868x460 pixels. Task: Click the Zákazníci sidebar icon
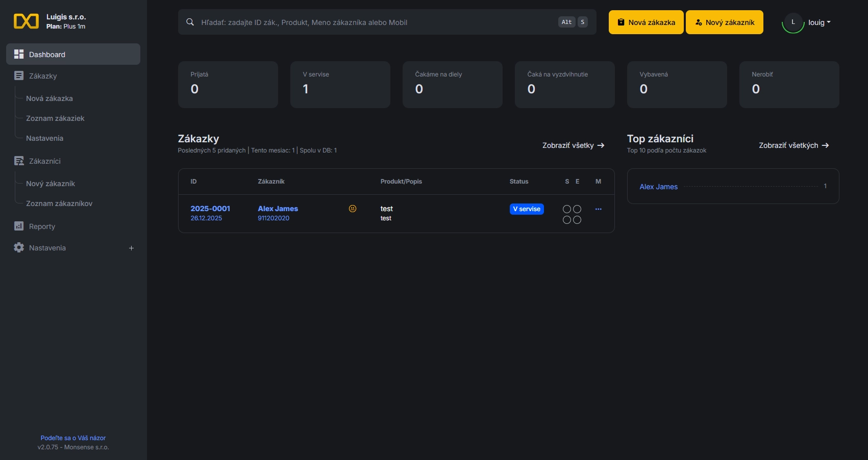click(19, 161)
